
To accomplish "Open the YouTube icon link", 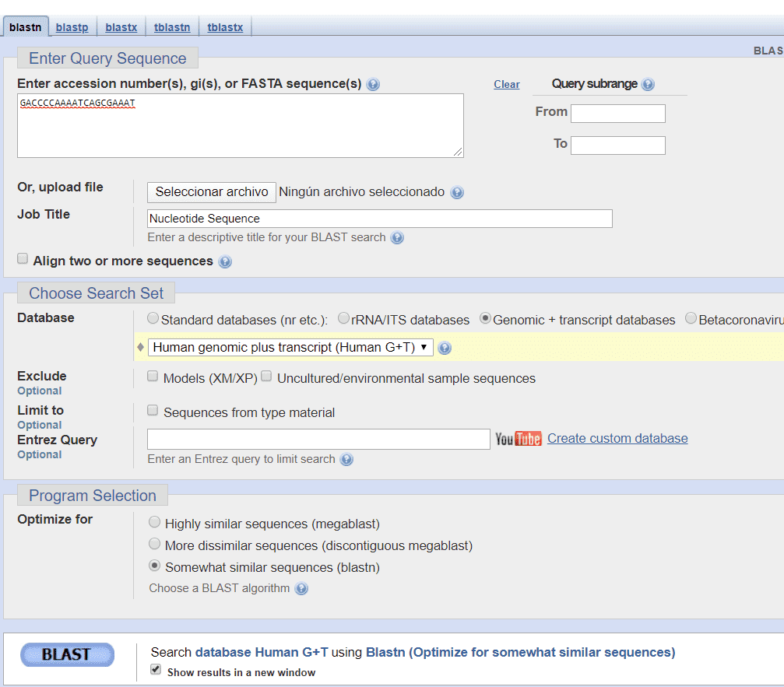I will coord(518,439).
